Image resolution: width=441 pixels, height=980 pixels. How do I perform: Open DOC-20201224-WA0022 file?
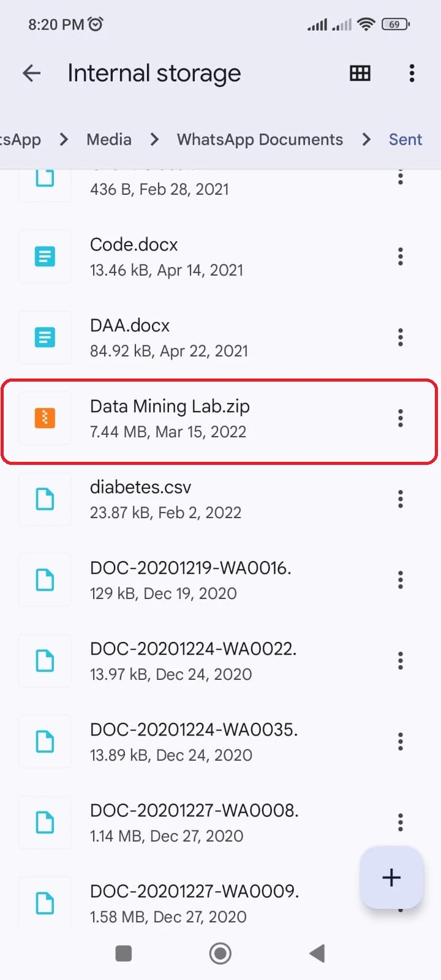pos(193,660)
